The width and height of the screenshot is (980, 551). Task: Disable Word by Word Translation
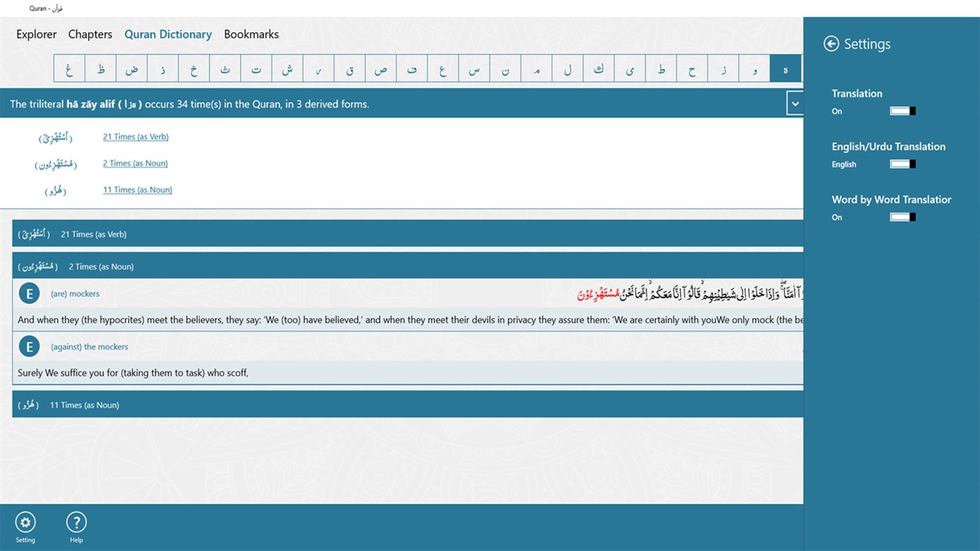(x=902, y=216)
